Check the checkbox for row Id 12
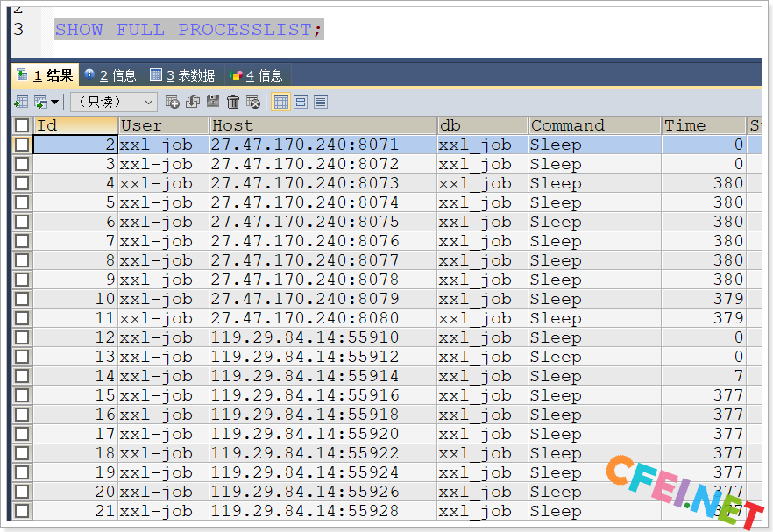 [22, 337]
